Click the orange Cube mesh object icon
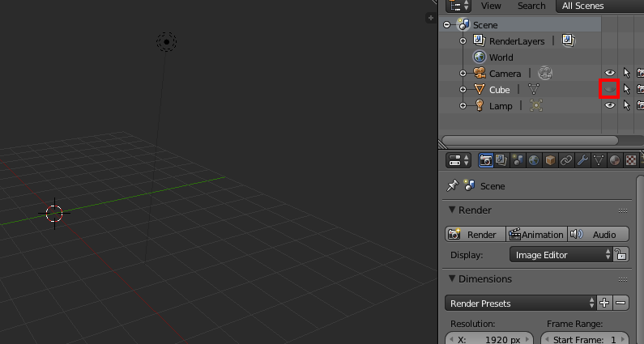Image resolution: width=644 pixels, height=344 pixels. pos(480,89)
